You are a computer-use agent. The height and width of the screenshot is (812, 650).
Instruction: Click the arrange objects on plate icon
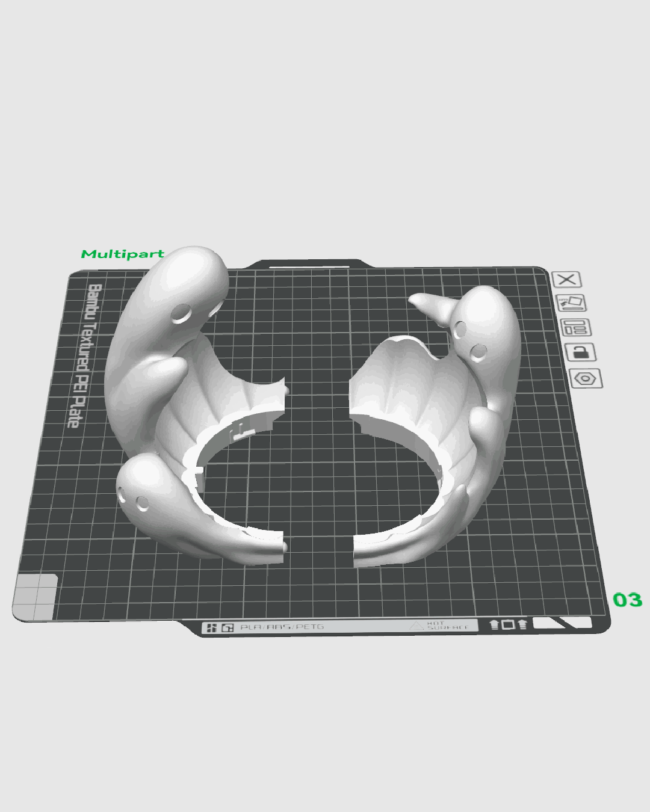click(x=576, y=327)
